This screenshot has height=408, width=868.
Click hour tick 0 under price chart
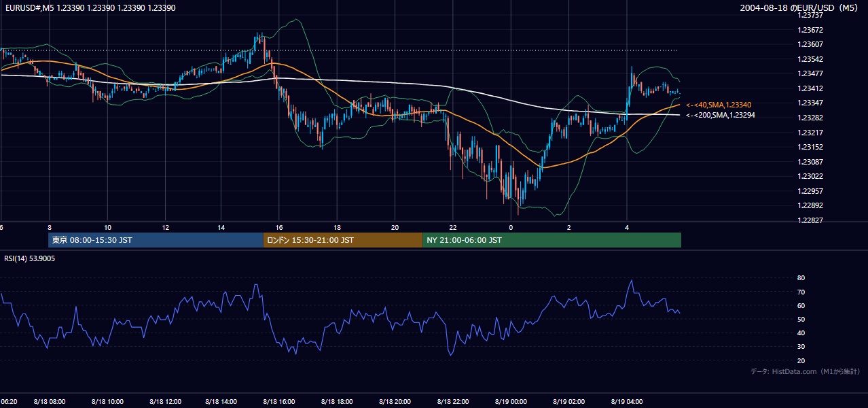(x=511, y=227)
